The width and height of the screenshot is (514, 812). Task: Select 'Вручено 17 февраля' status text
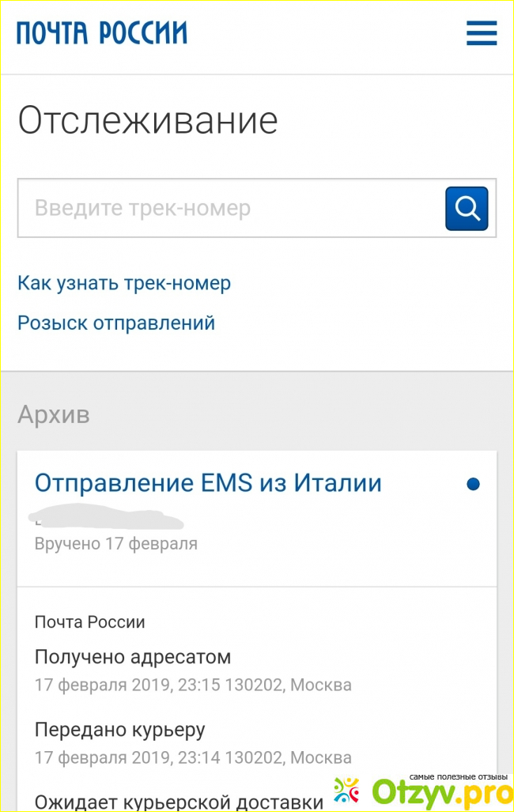tap(116, 544)
